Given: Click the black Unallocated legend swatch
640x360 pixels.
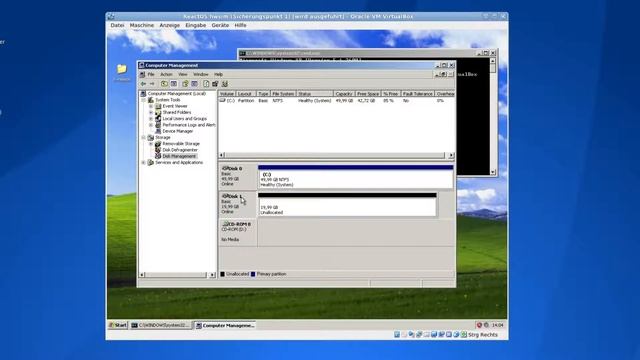Looking at the screenshot, I should tap(222, 274).
